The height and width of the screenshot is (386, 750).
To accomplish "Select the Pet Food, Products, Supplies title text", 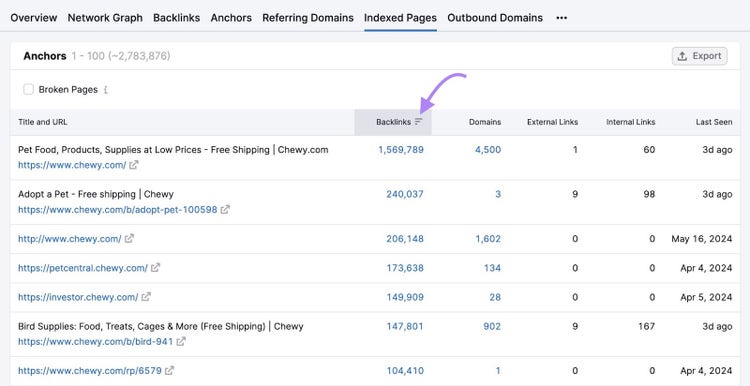I will [173, 150].
